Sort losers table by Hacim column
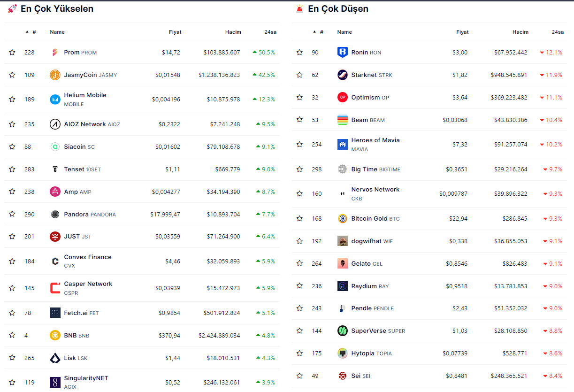Image resolution: width=574 pixels, height=392 pixels. pyautogui.click(x=520, y=32)
